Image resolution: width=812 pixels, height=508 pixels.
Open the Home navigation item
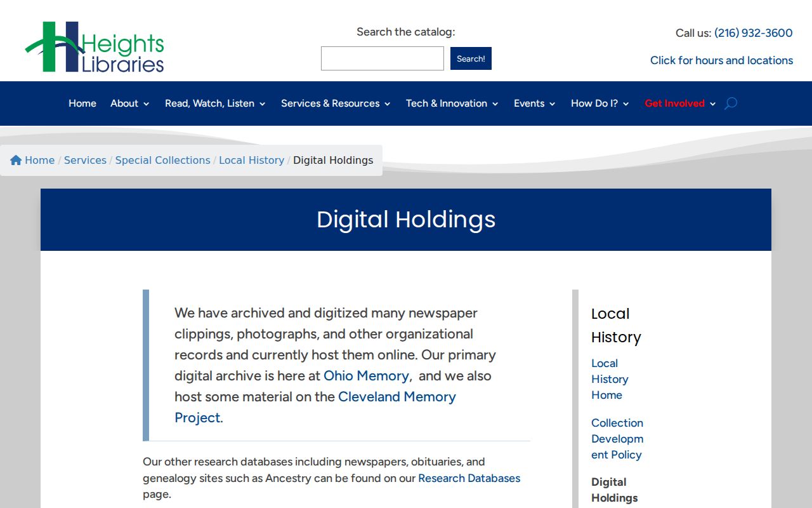[x=82, y=104]
